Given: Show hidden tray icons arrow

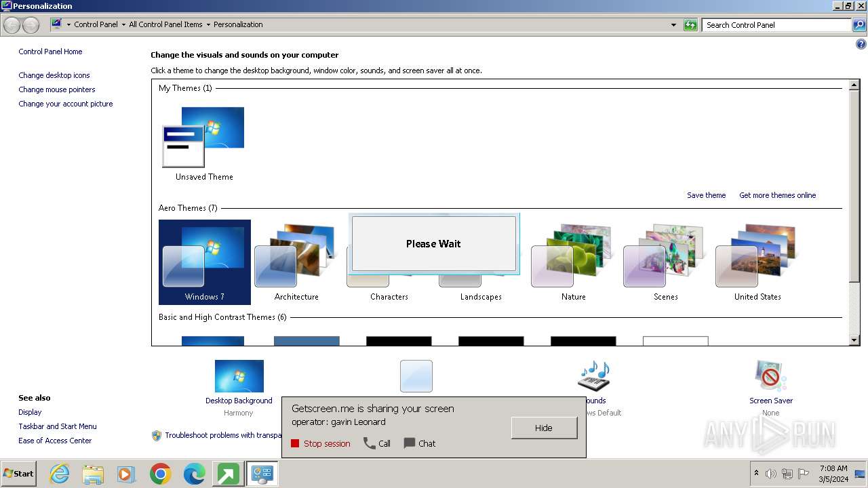Looking at the screenshot, I should click(x=756, y=473).
